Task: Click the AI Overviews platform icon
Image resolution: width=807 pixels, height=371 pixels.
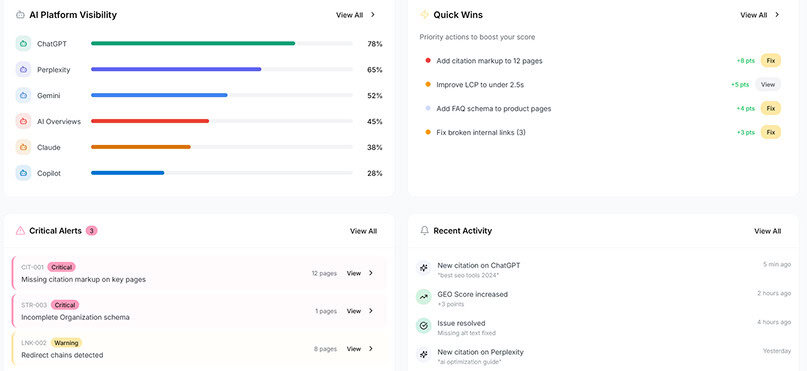Action: [x=23, y=121]
